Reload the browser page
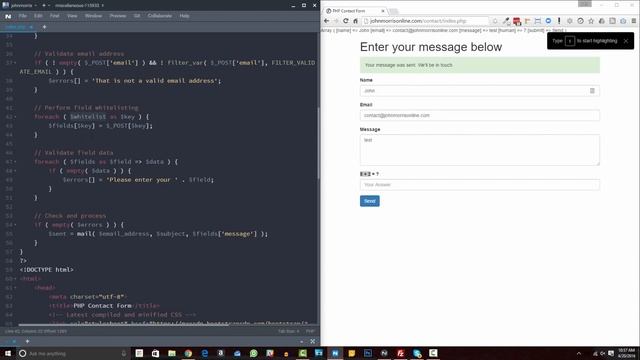640x360 pixels. [346, 21]
